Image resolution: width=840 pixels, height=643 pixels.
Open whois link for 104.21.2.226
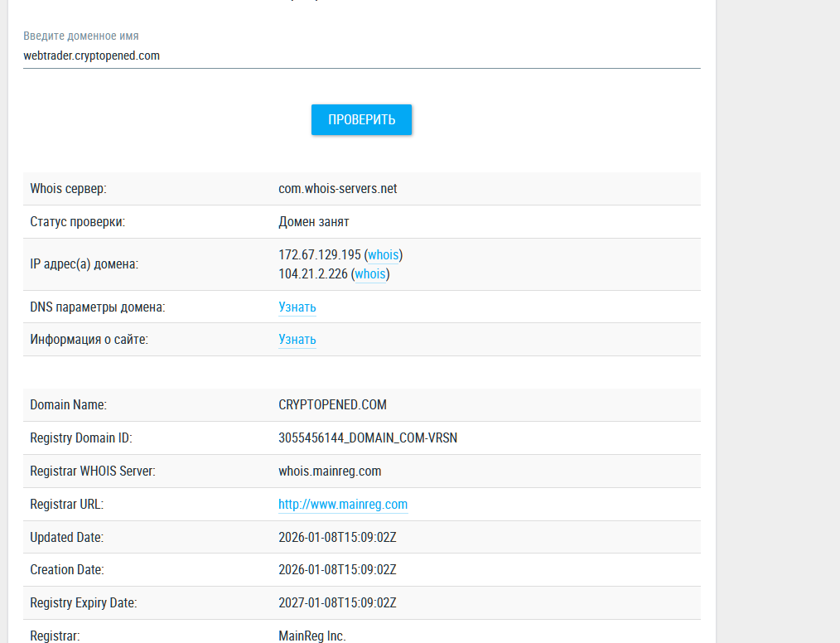pyautogui.click(x=370, y=274)
